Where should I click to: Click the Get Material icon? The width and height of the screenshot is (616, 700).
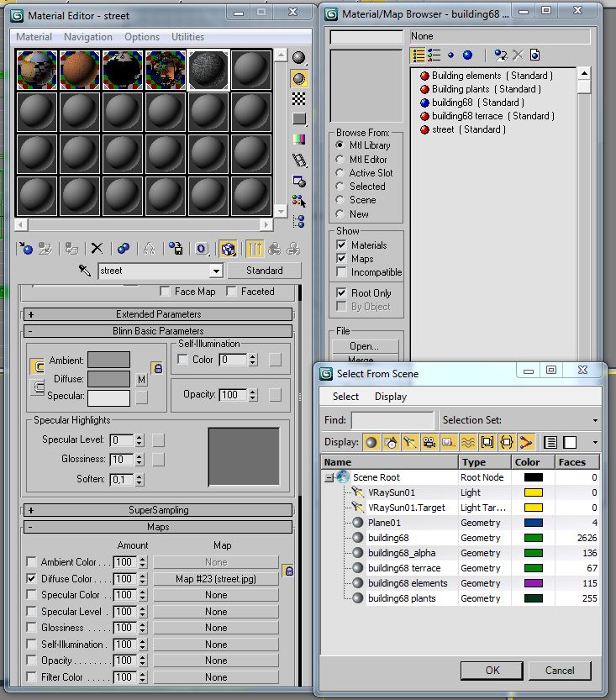tap(25, 248)
